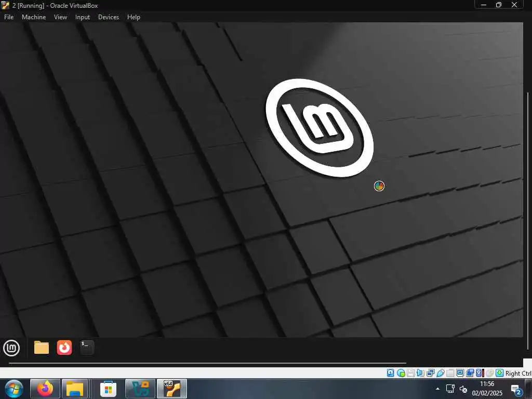The image size is (532, 399).
Task: Click the VM window vertical scrollbar
Action: click(x=528, y=220)
